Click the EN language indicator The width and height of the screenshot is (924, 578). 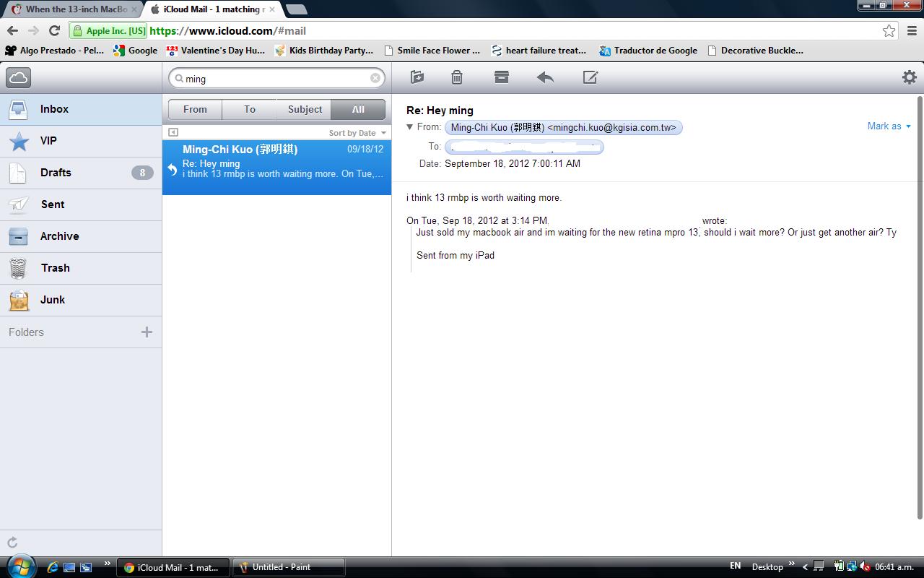click(x=735, y=566)
